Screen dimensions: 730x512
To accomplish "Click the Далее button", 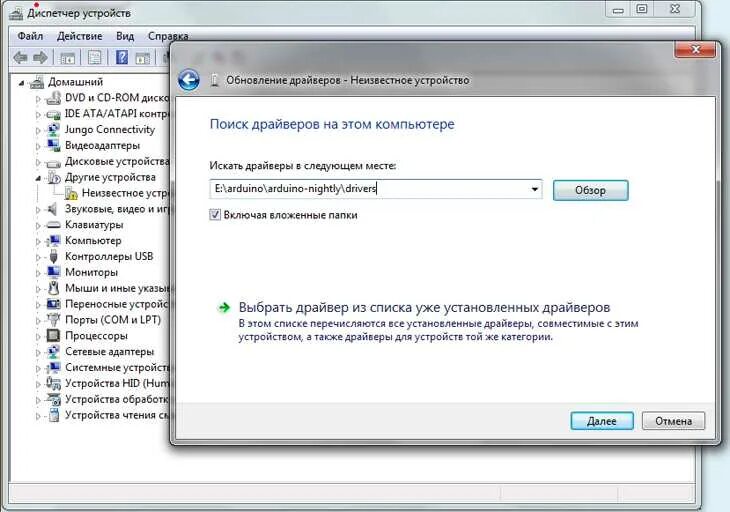I will point(602,421).
